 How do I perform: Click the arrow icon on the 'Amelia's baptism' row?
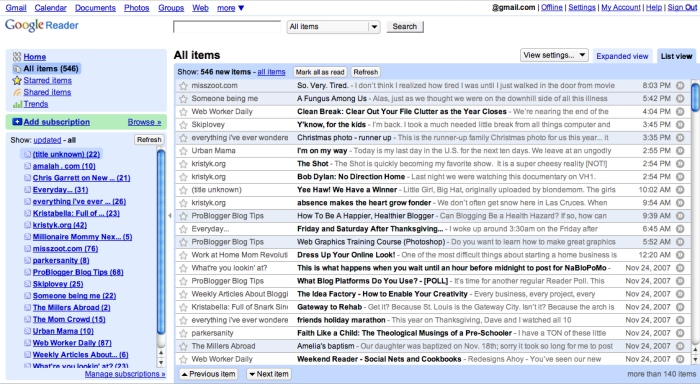click(x=680, y=346)
